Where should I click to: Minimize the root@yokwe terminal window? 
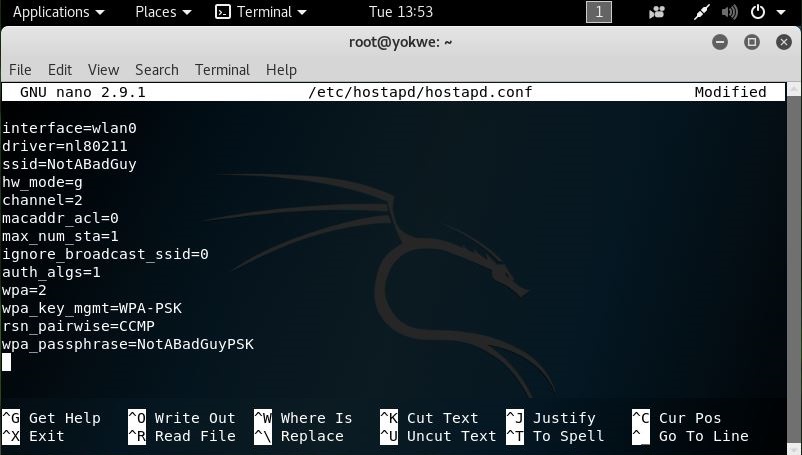(720, 42)
